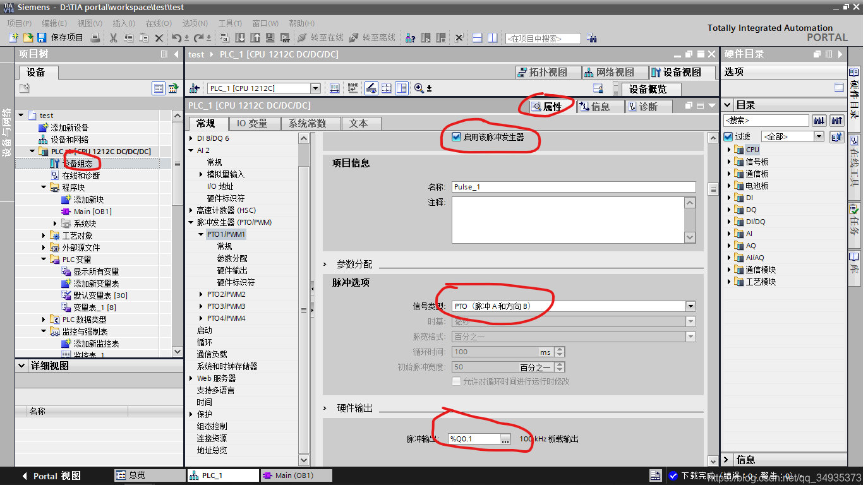
Task: Expand 工艺对象 in project tree
Action: [44, 236]
